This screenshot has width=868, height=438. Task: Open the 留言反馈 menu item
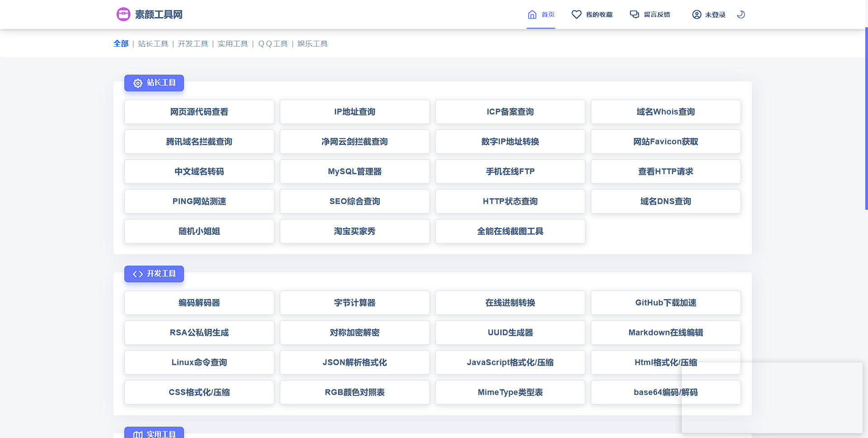click(x=650, y=14)
